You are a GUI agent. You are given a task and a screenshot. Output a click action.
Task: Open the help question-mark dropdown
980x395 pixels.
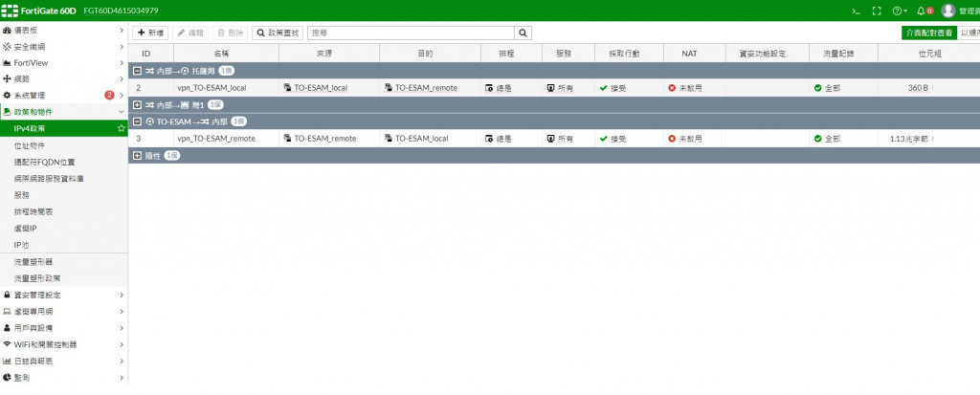coord(900,11)
